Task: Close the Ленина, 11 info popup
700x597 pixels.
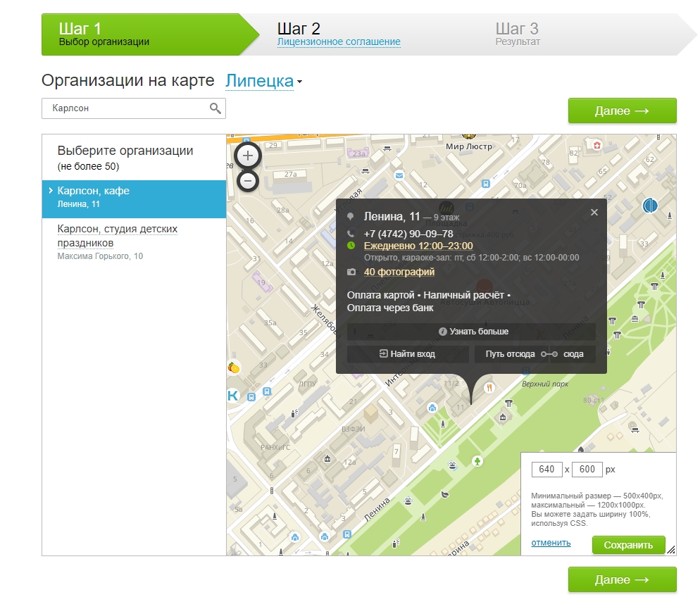Action: [594, 212]
